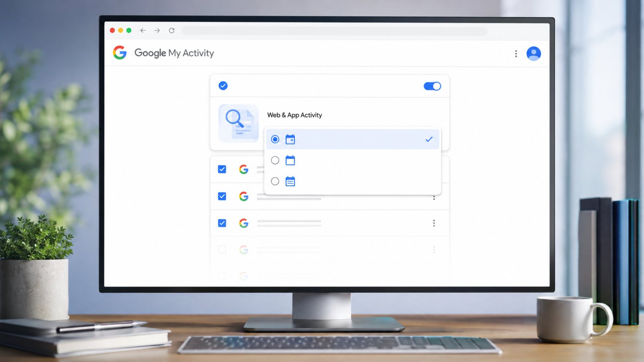Select the last radio option in the dropdown
The image size is (644, 362).
[275, 181]
